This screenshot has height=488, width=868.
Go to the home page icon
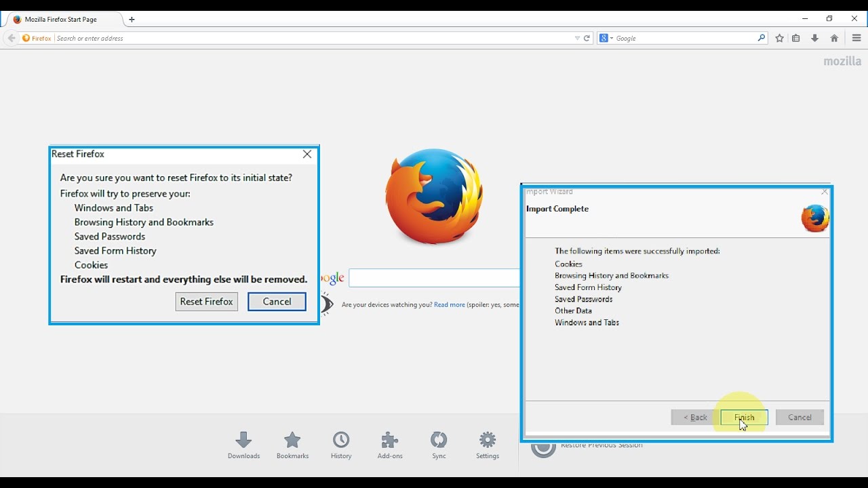[834, 38]
